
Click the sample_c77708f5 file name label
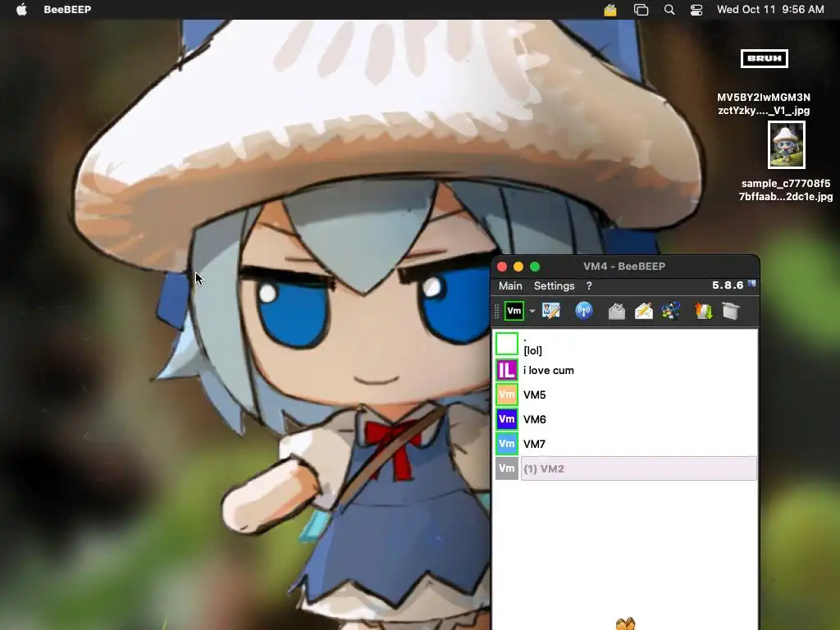[x=786, y=189]
